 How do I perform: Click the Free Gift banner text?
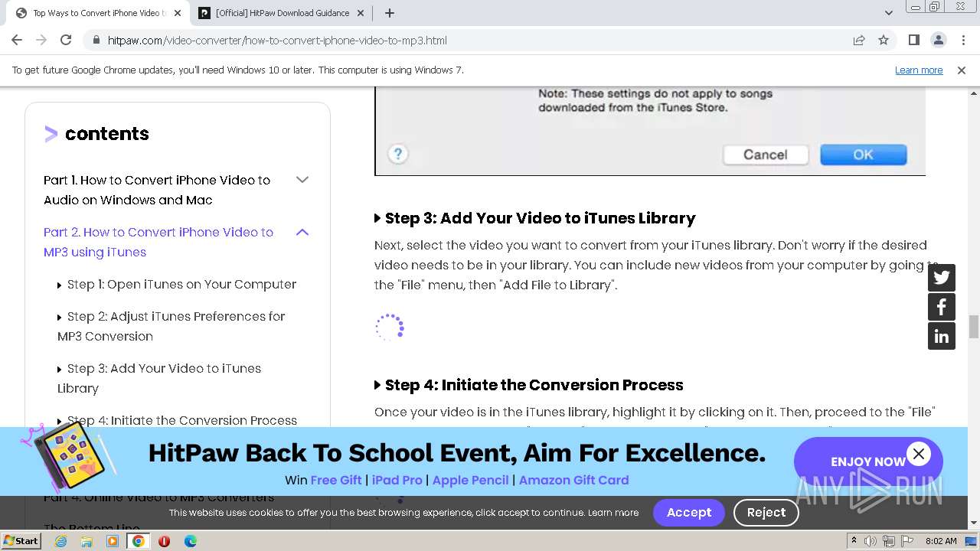click(336, 480)
